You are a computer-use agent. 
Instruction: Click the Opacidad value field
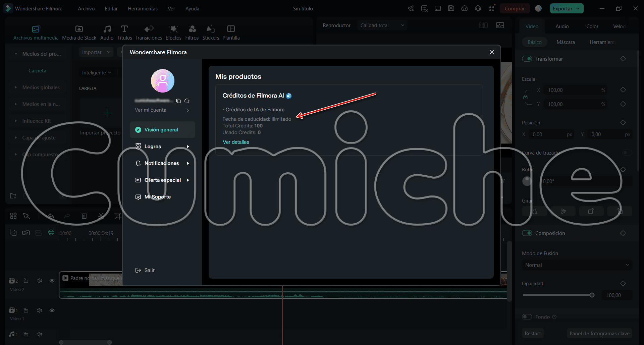[x=618, y=295]
